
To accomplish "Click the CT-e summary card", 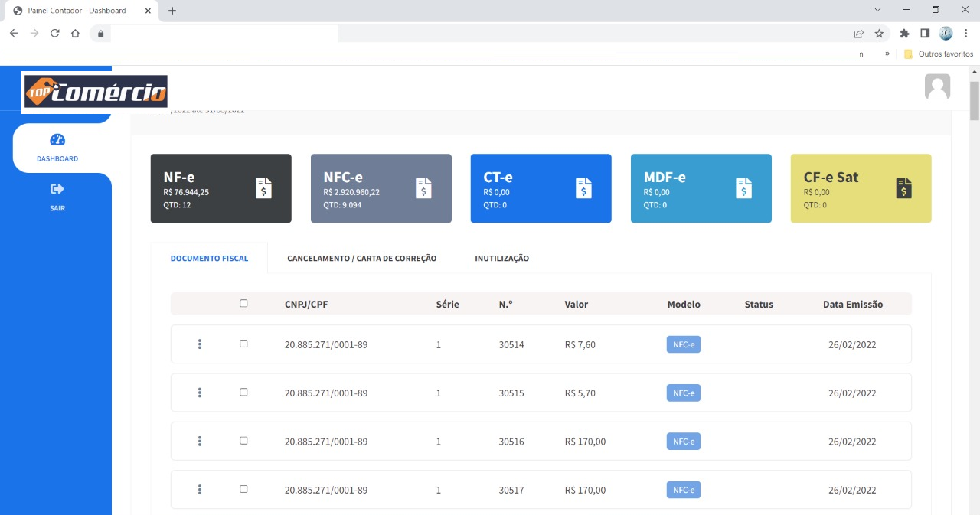I will point(541,187).
